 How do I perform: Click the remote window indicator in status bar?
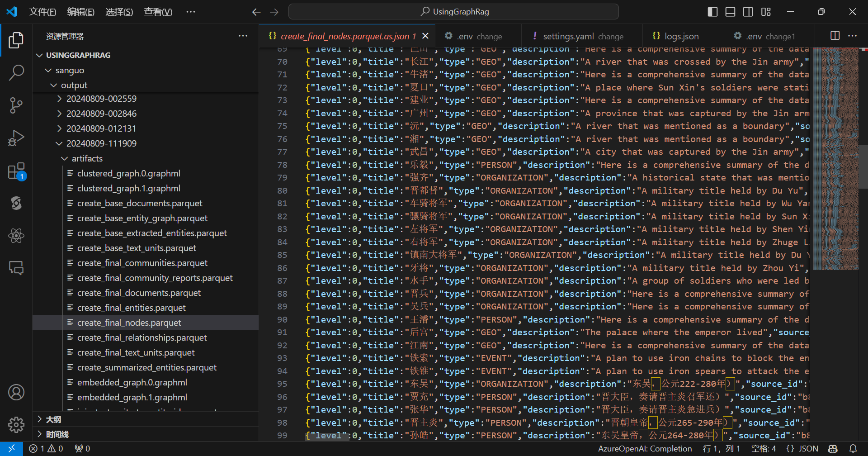click(x=11, y=449)
